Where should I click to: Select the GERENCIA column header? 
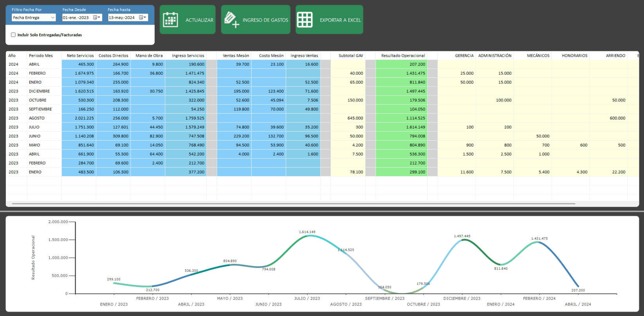(x=464, y=56)
